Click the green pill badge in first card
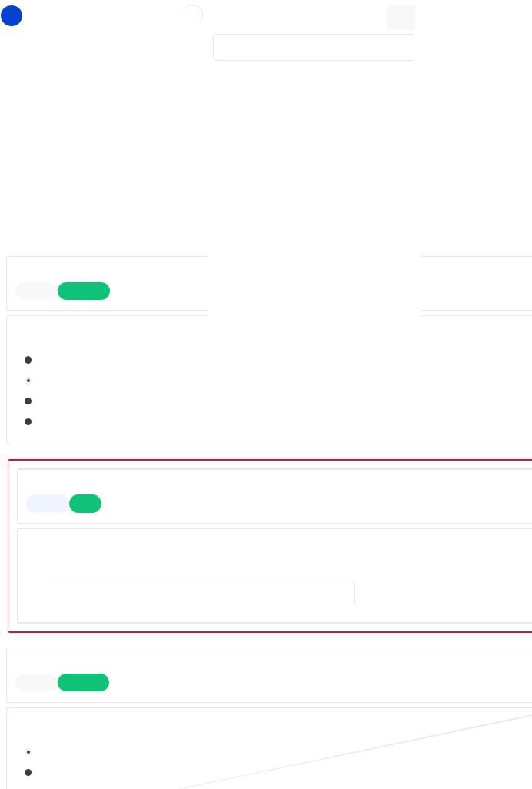Image resolution: width=532 pixels, height=789 pixels. point(84,291)
